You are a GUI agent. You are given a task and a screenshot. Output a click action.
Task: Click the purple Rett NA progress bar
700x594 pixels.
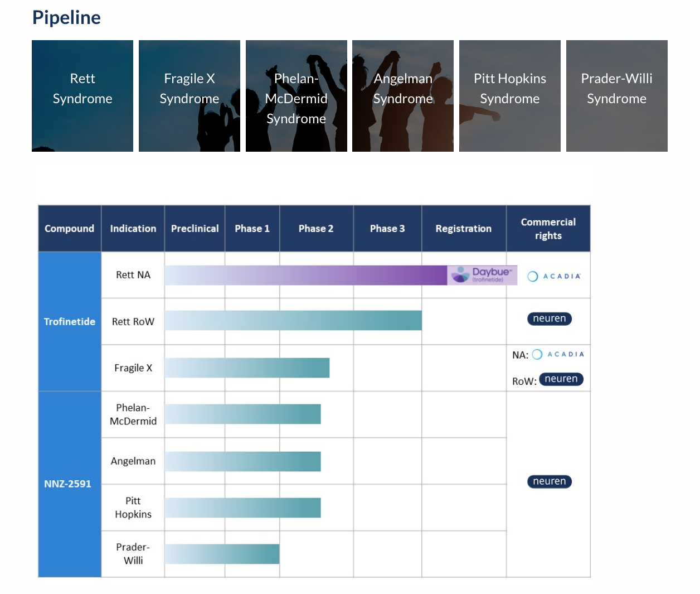(x=305, y=276)
